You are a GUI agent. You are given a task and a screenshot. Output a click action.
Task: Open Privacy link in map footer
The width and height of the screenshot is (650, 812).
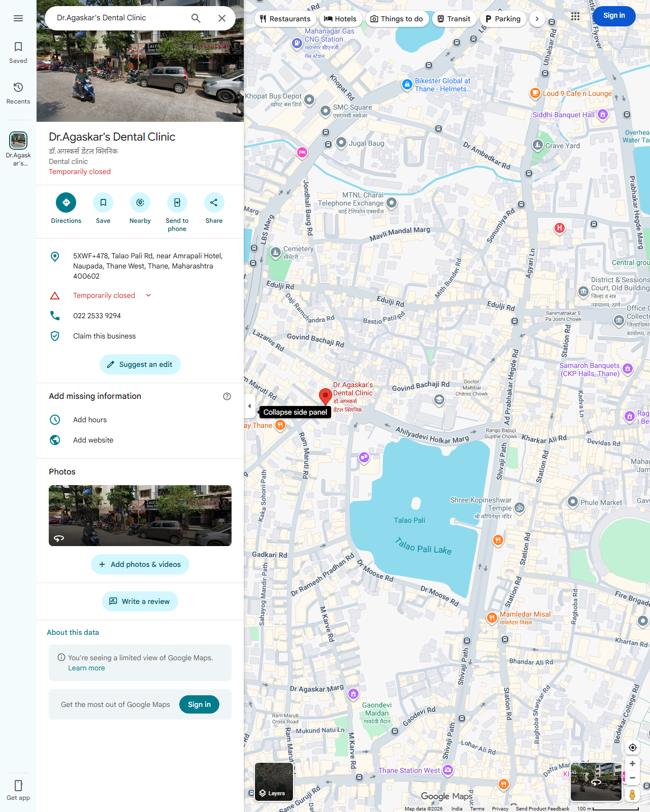(500, 808)
